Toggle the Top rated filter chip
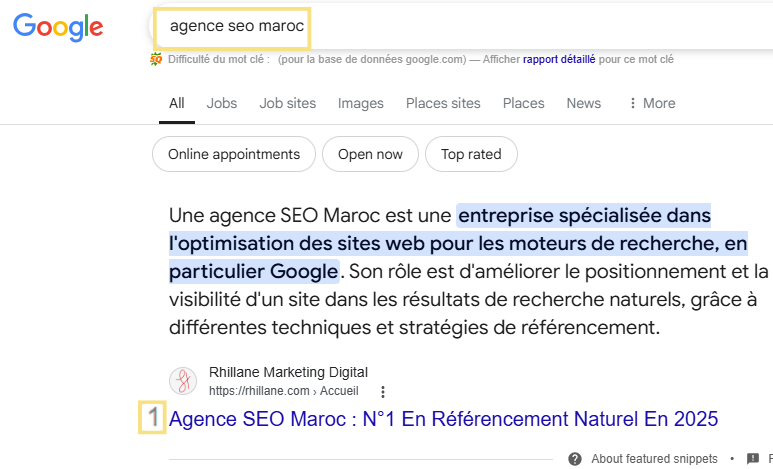Image resolution: width=773 pixels, height=469 pixels. pos(471,154)
